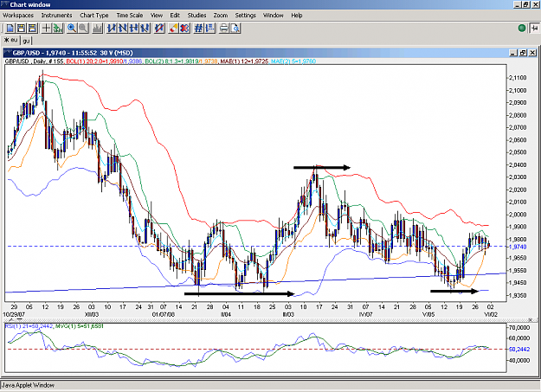Click the 2,0400 price axis label
The image size is (541, 392).
click(x=518, y=164)
